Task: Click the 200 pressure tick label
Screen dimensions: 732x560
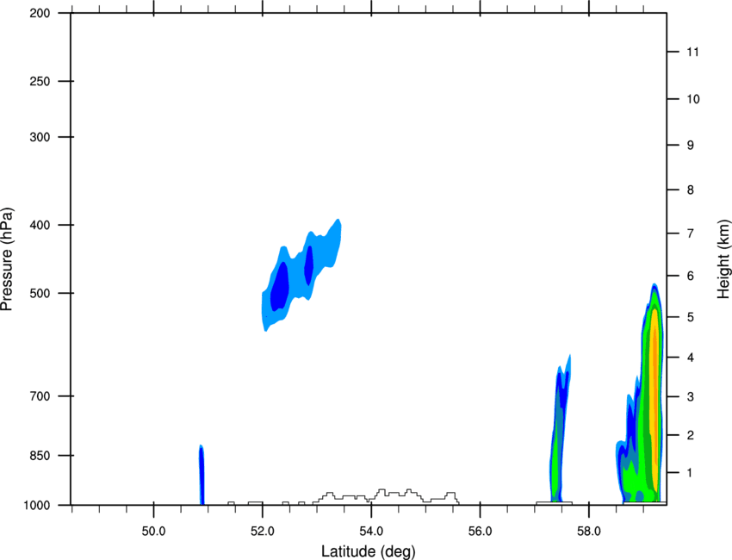Action: tap(40, 13)
